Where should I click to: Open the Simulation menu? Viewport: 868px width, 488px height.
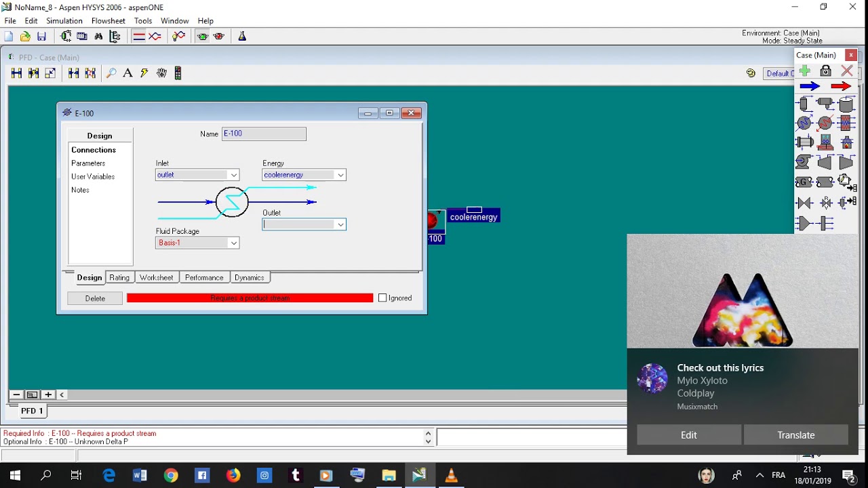tap(64, 21)
